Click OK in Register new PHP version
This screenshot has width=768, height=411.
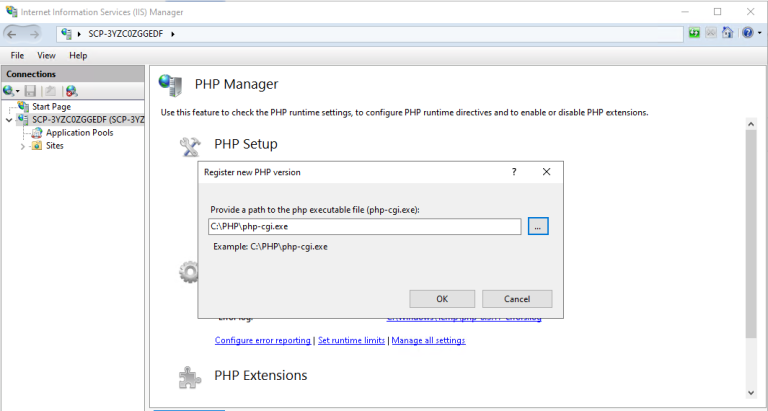click(442, 299)
